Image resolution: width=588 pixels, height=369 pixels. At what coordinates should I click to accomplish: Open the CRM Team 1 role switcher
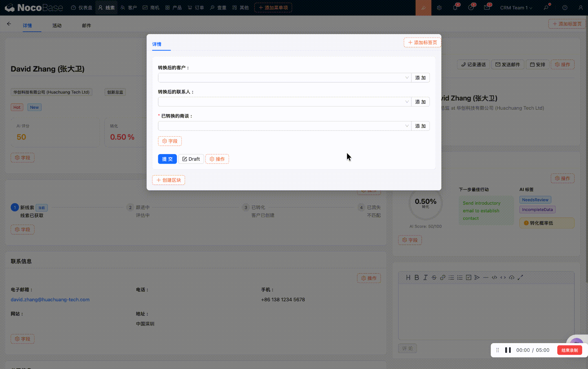[x=516, y=8]
